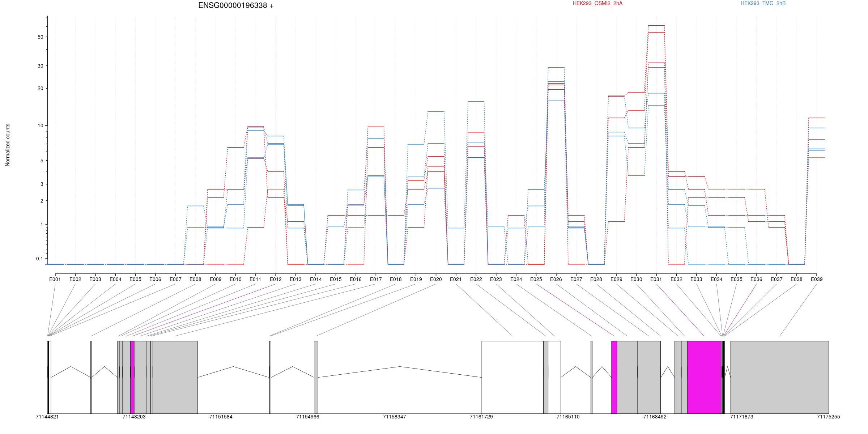The image size is (868, 434).
Task: Click y-axis tick value 0.1
Action: (x=39, y=259)
